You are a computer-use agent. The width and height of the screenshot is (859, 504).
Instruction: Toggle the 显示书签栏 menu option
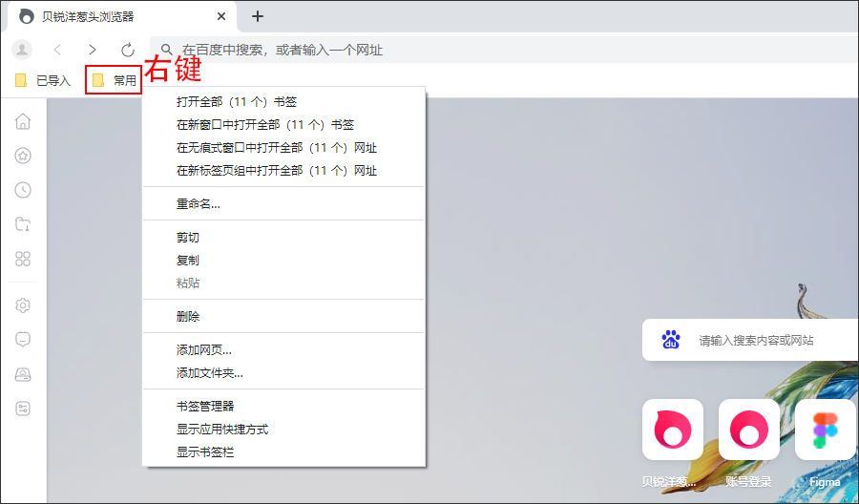point(205,452)
